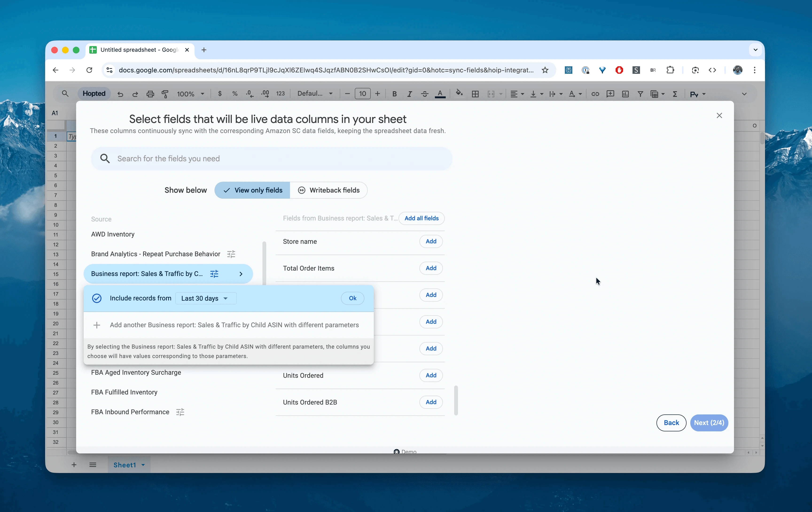
Task: Select Writeback fields option
Action: pos(328,190)
